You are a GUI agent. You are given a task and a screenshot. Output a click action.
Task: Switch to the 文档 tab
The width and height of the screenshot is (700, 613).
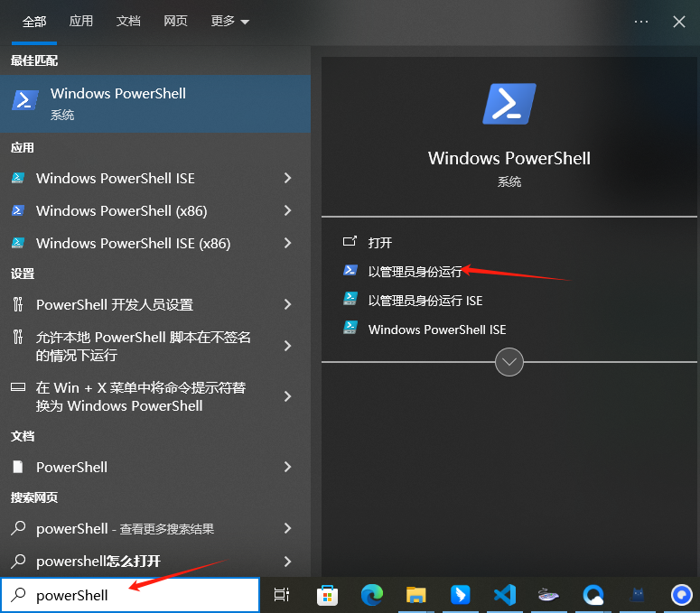tap(128, 21)
